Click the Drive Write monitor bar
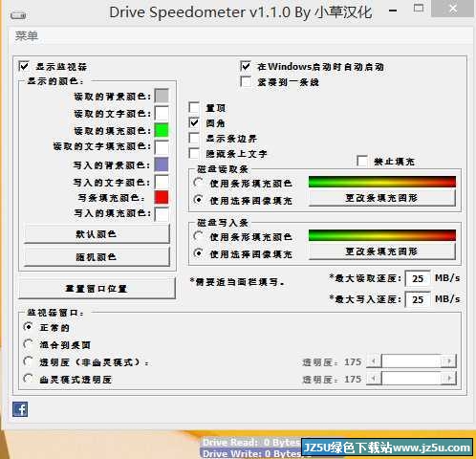Image resolution: width=476 pixels, height=459 pixels. click(x=251, y=453)
